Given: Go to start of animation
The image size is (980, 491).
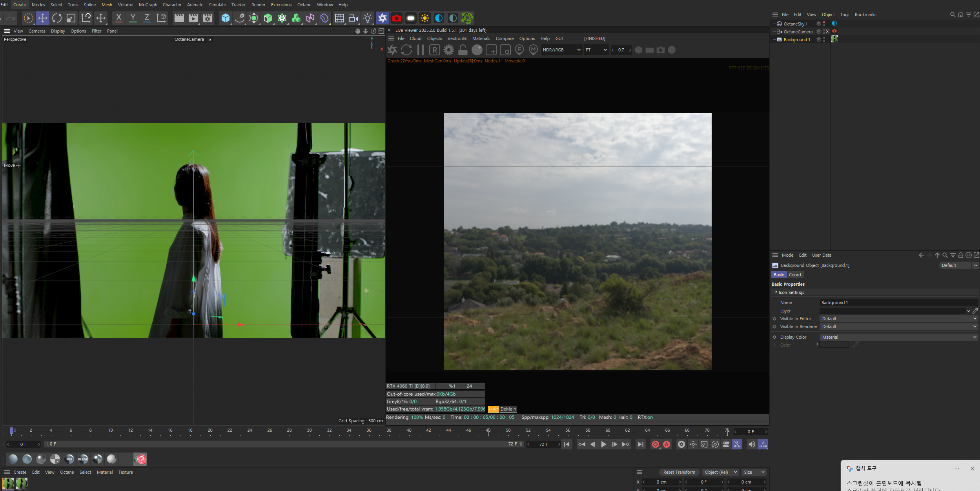Looking at the screenshot, I should [x=567, y=444].
